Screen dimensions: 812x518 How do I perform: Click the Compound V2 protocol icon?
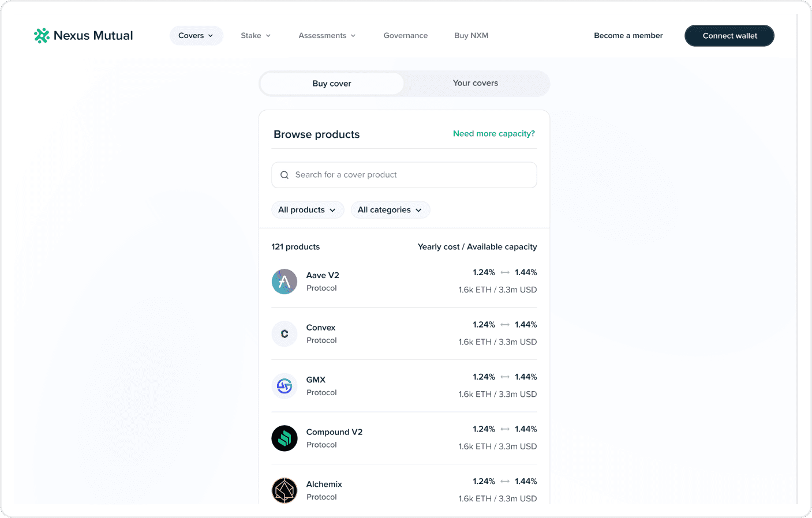point(285,438)
